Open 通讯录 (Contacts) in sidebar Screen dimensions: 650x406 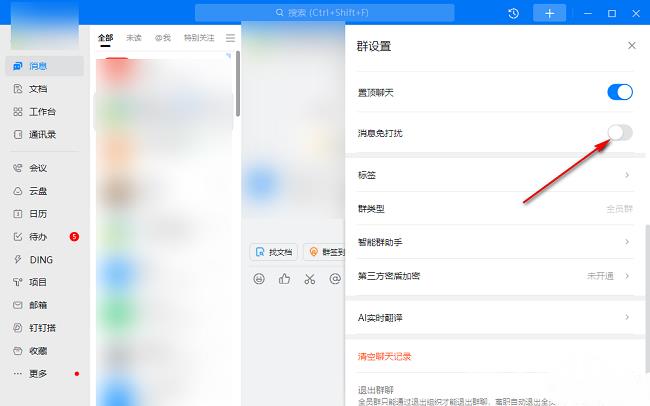[40, 134]
